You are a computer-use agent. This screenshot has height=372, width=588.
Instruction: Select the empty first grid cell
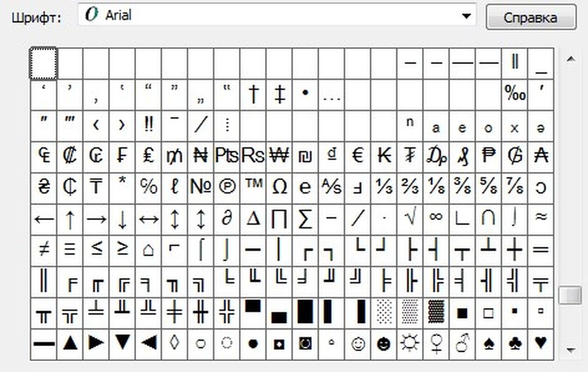click(x=44, y=63)
